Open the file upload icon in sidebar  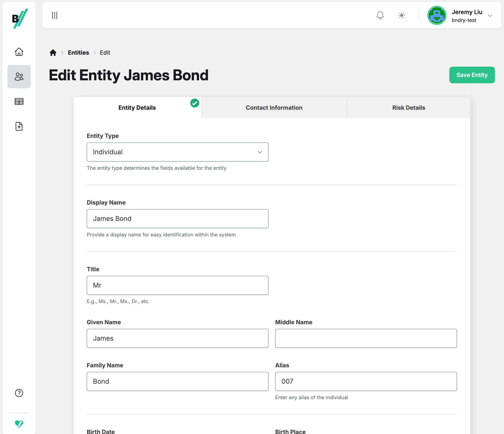click(x=19, y=126)
